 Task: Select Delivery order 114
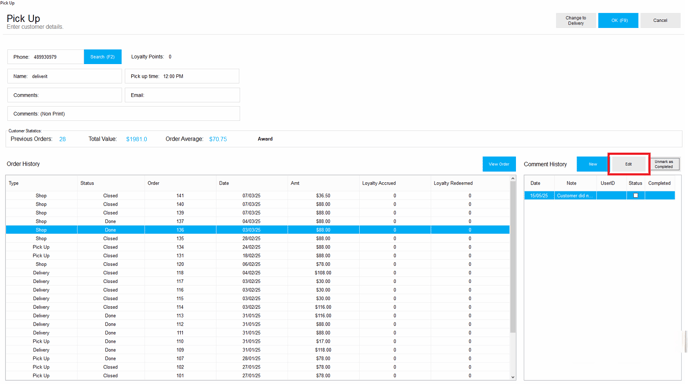[x=258, y=307]
